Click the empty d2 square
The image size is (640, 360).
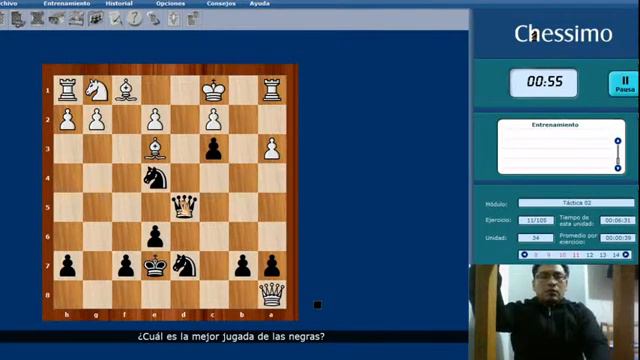pyautogui.click(x=184, y=119)
